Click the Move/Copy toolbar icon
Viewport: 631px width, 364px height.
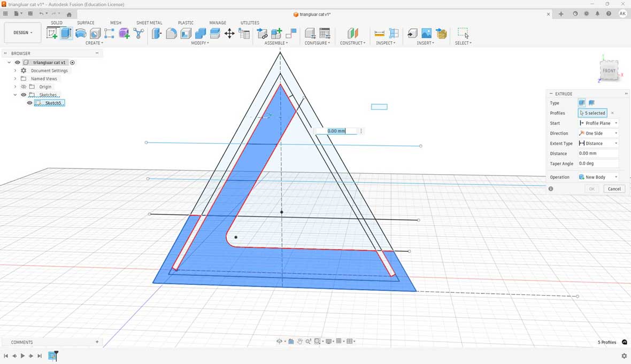[229, 34]
